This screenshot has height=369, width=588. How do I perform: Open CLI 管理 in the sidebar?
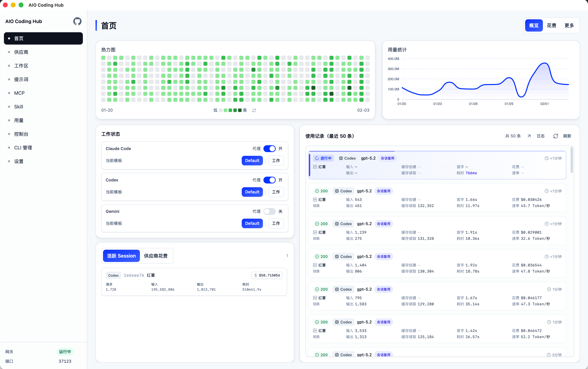(x=43, y=148)
